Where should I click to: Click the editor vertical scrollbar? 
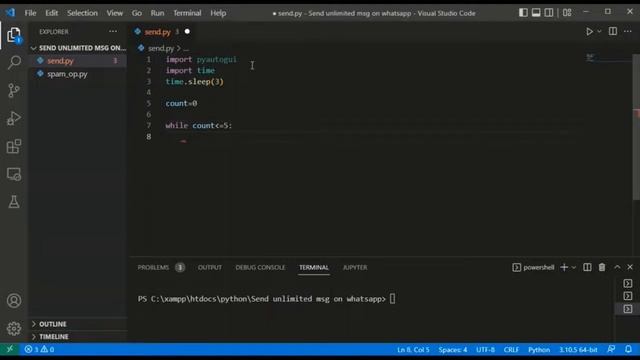636,127
